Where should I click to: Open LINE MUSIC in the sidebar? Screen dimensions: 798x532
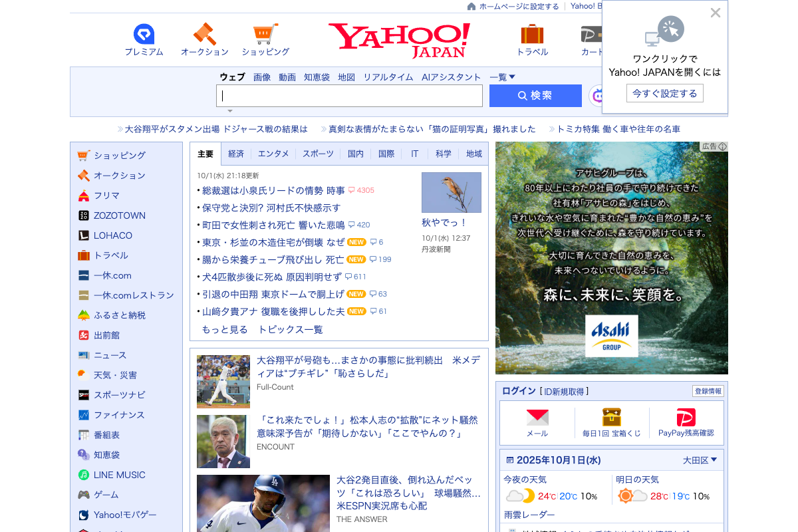click(119, 475)
